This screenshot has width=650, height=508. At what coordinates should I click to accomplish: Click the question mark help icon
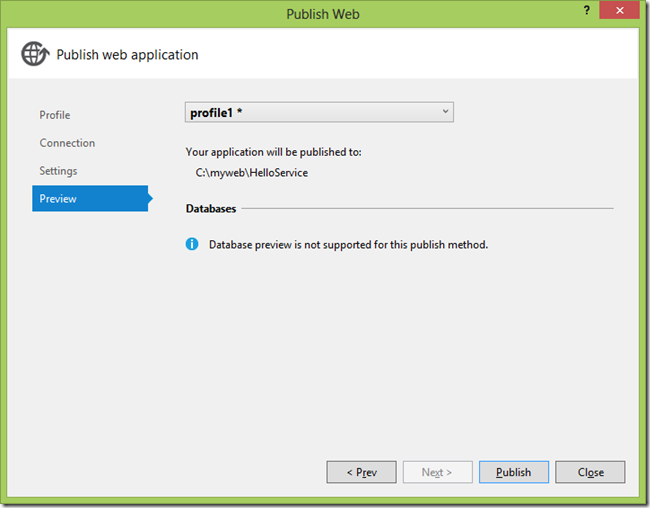[587, 10]
